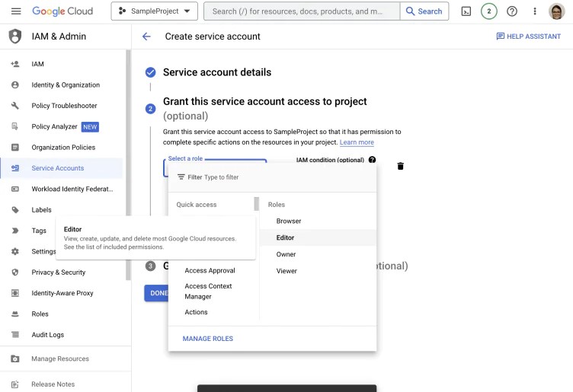Open Workload Identity Federation

coord(72,189)
